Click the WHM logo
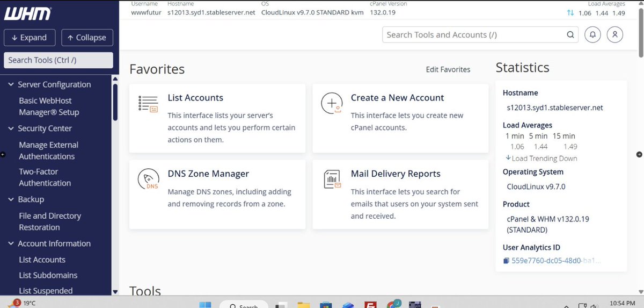Image resolution: width=644 pixels, height=308 pixels. click(x=28, y=14)
